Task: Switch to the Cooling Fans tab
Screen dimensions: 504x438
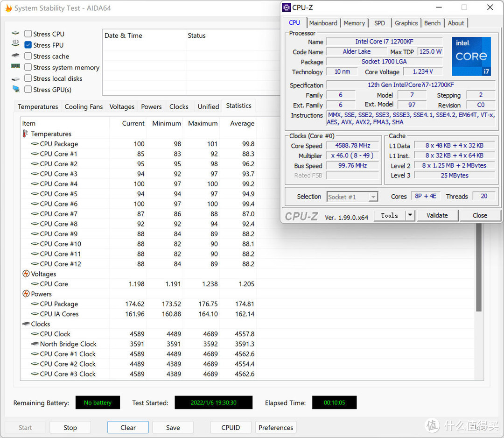Action: [x=84, y=107]
